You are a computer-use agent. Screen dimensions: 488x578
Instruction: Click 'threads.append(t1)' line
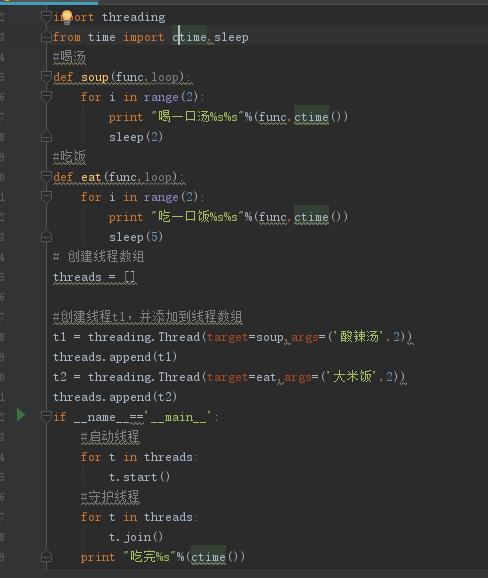pyautogui.click(x=115, y=357)
